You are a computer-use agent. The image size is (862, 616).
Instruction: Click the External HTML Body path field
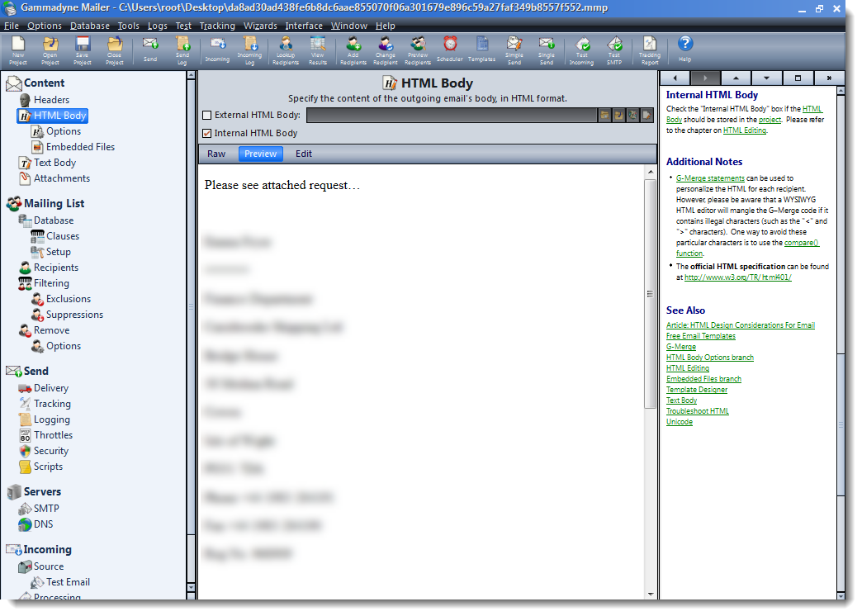452,115
